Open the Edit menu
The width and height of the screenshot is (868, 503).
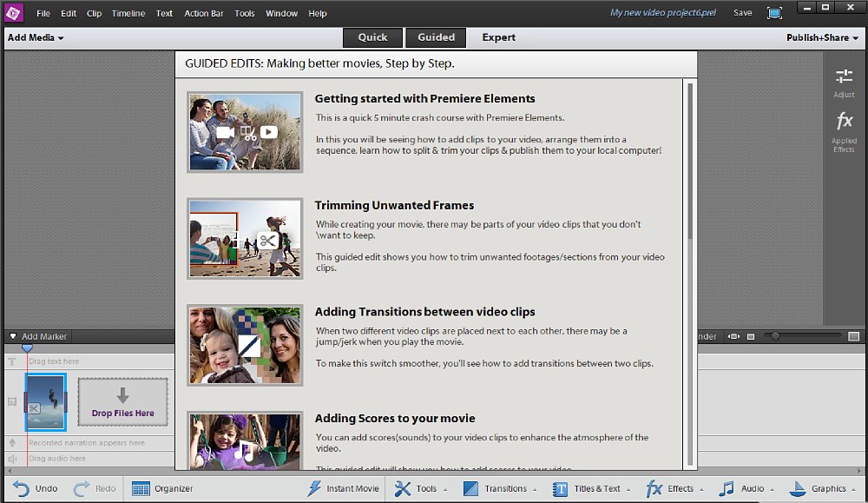69,13
